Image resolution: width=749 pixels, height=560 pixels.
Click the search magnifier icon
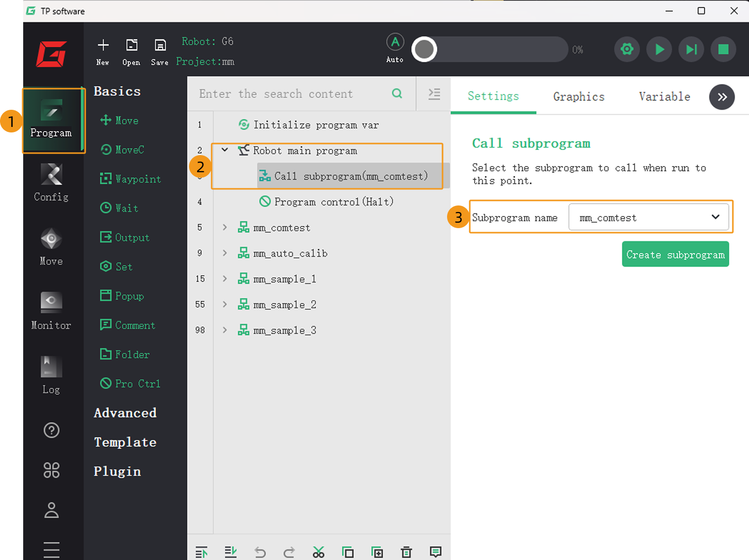(x=397, y=94)
